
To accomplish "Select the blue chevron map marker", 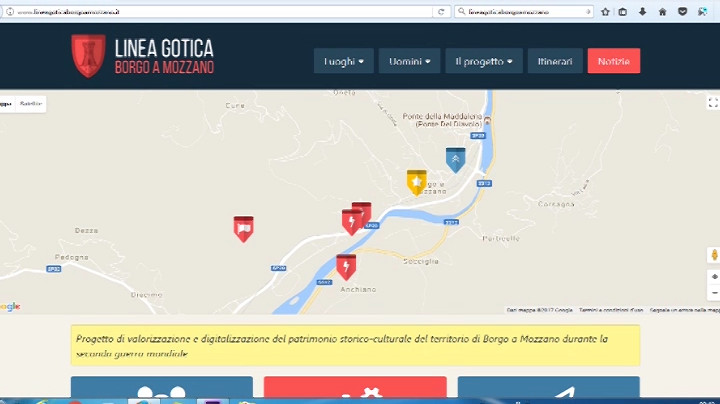I will (x=455, y=158).
